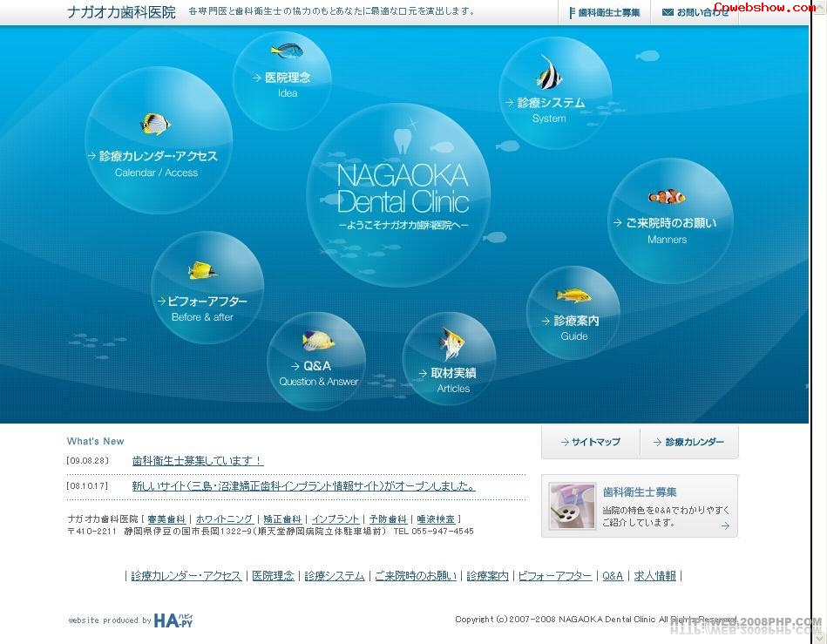Screen dimensions: 827x644
Task: Click the [08.10.17] news date
Action: click(x=87, y=485)
